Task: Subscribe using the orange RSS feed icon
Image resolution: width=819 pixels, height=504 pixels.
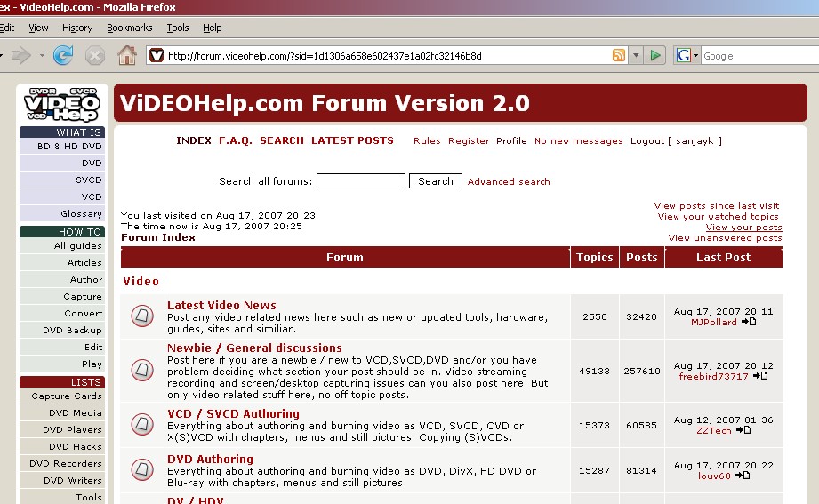Action: coord(618,55)
